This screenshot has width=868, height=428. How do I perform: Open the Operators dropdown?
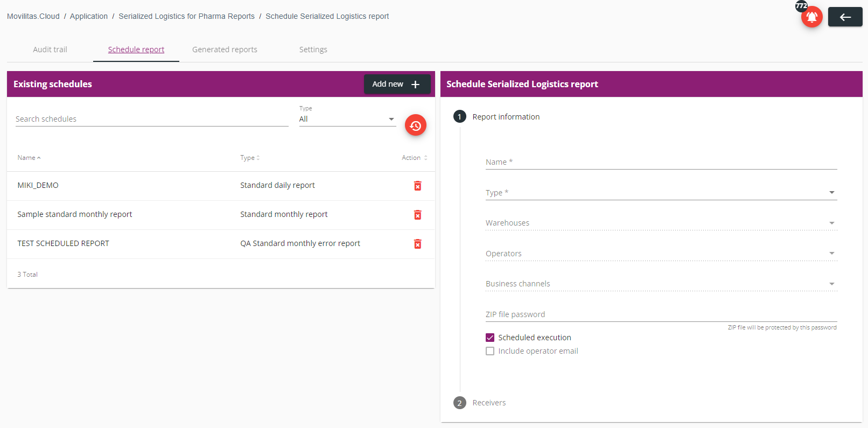(661, 254)
